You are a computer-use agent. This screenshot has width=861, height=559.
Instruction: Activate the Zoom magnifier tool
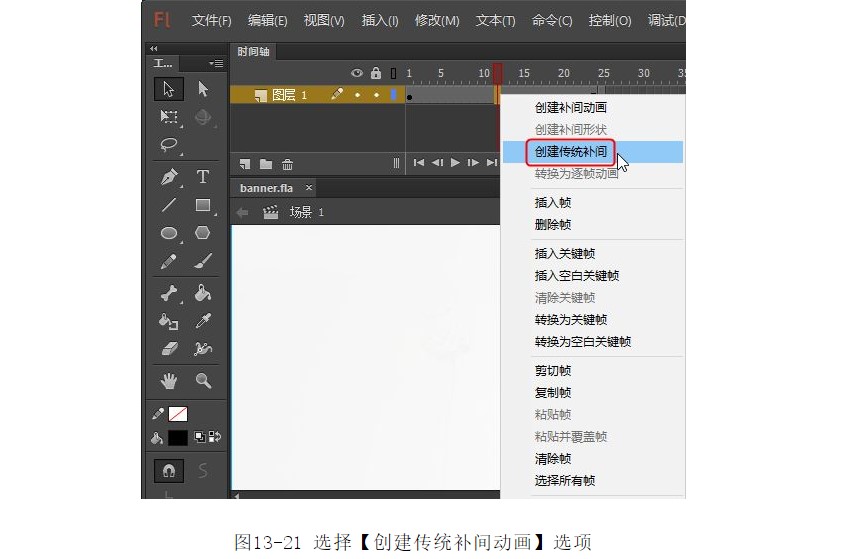point(203,380)
